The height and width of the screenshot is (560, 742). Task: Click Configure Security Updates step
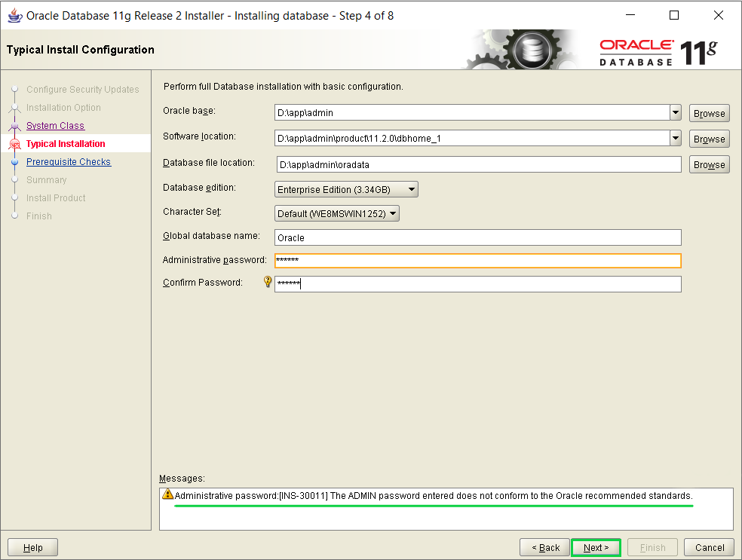click(83, 90)
